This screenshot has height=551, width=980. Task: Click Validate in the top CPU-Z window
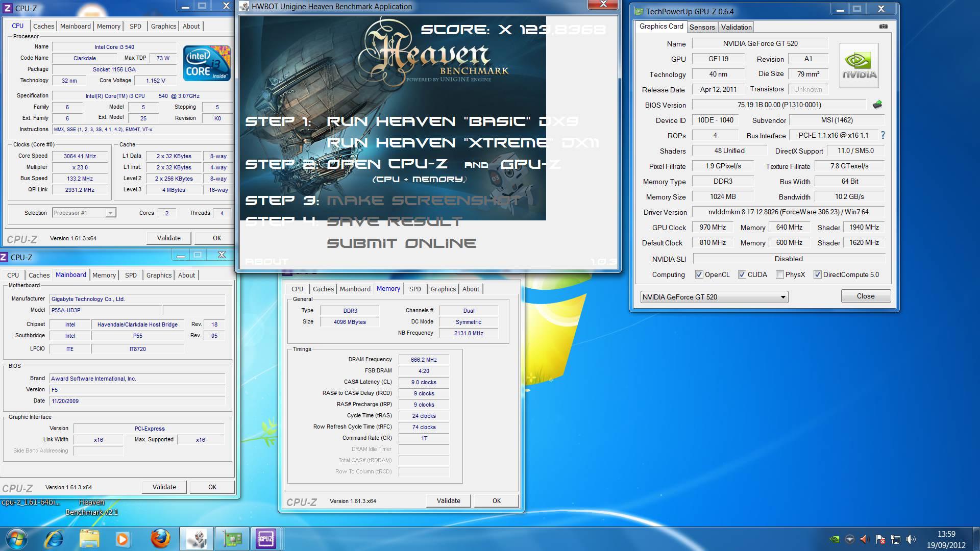(x=168, y=238)
